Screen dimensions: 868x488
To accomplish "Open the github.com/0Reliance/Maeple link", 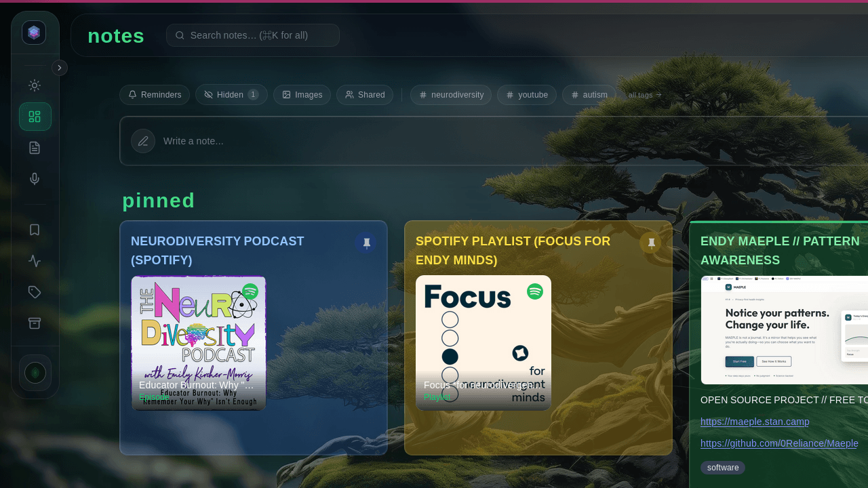I will 779,443.
